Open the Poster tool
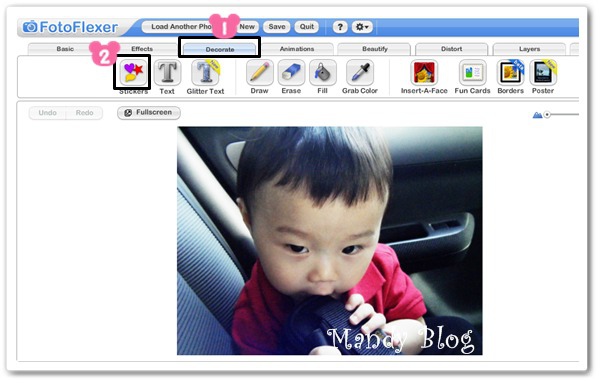 [543, 72]
